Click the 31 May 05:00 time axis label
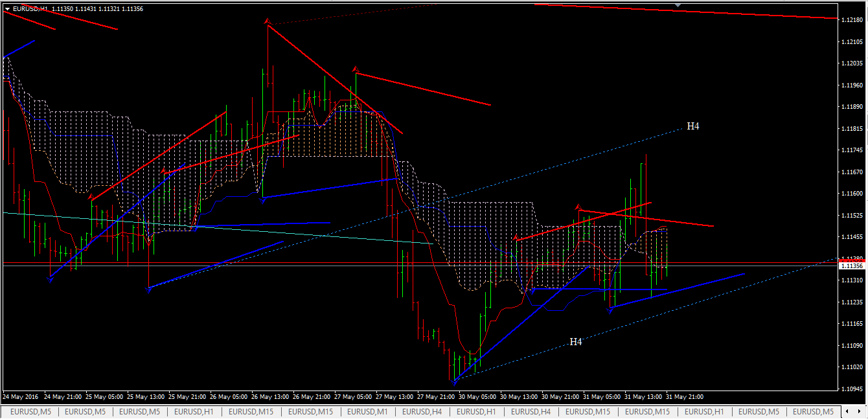The image size is (868, 419). pyautogui.click(x=602, y=397)
